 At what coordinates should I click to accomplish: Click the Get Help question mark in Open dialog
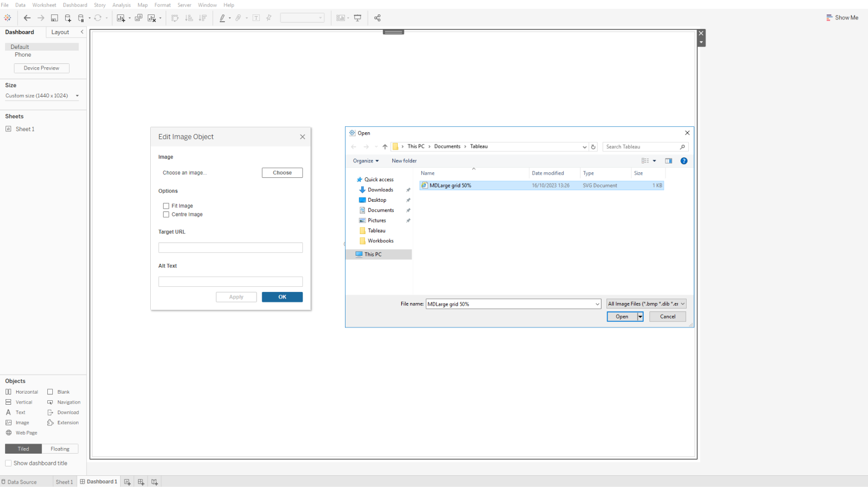[684, 161]
